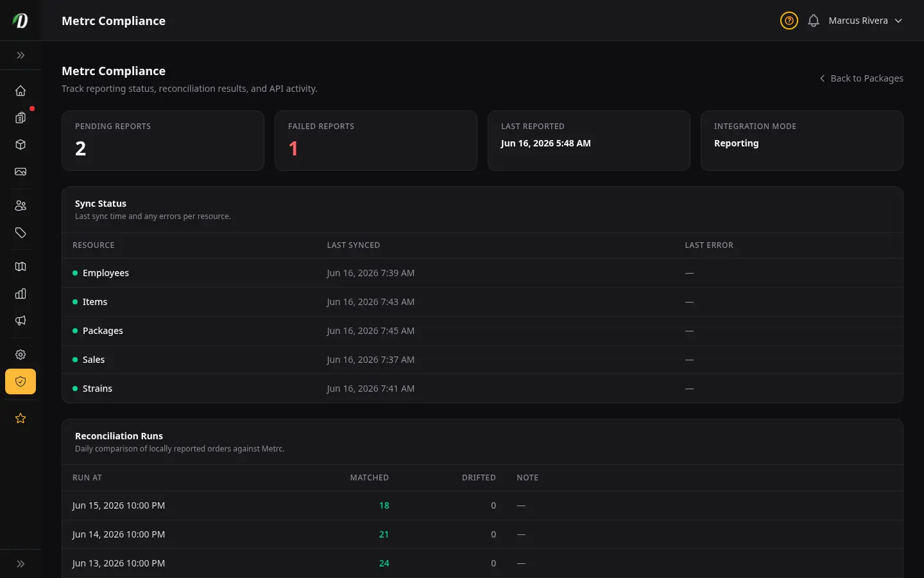Click the failed reports count 1
This screenshot has height=578, width=924.
[x=293, y=148]
